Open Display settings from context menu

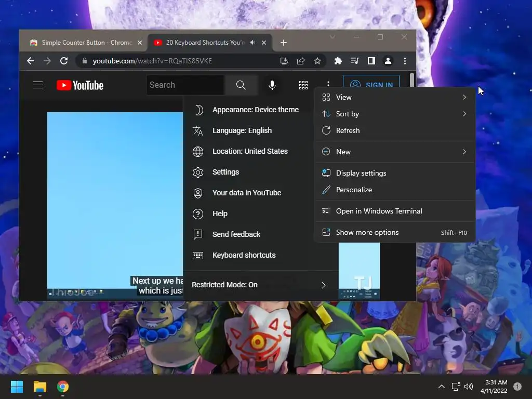point(395,173)
